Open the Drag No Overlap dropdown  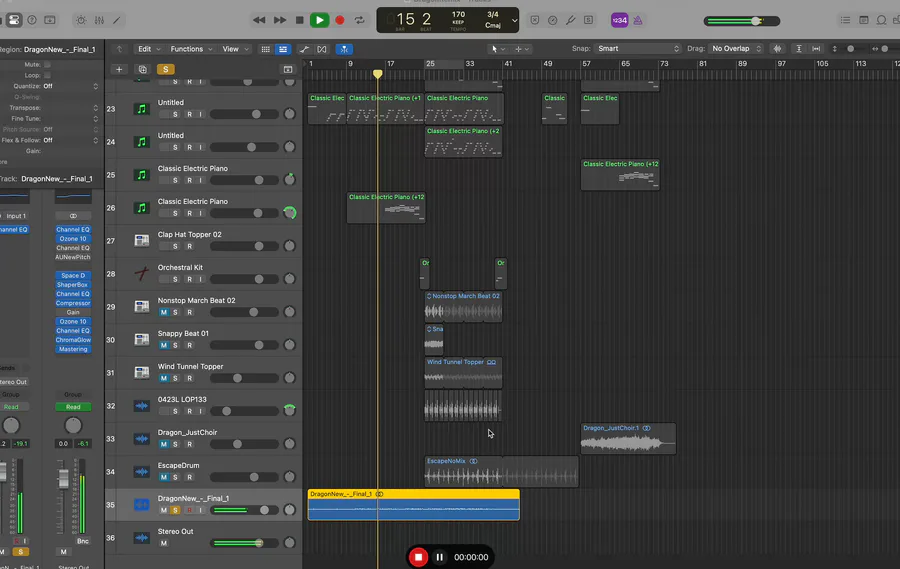pos(736,49)
